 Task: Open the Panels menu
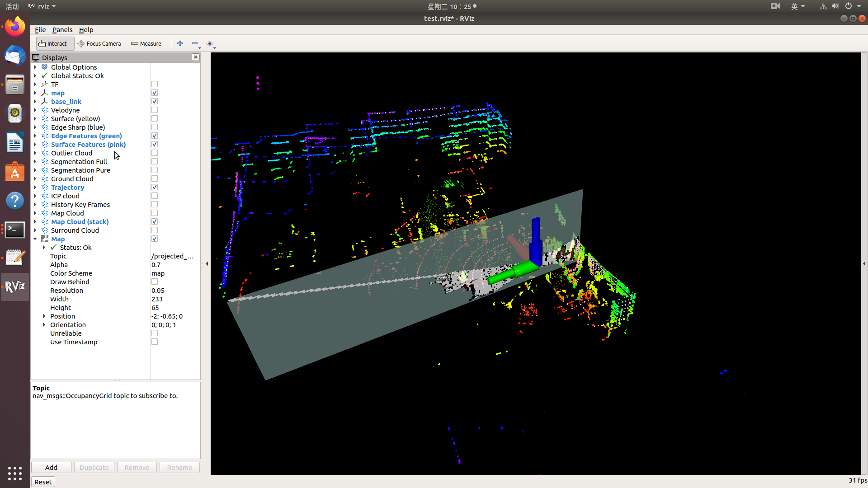pos(62,30)
